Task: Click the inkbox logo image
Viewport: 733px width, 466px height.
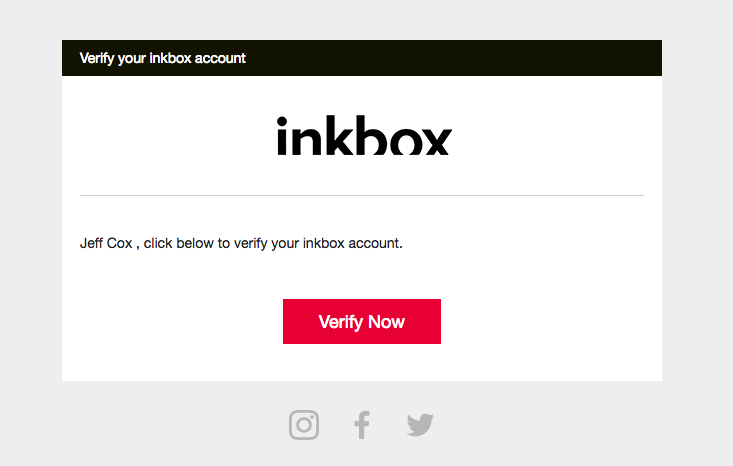Action: point(364,135)
